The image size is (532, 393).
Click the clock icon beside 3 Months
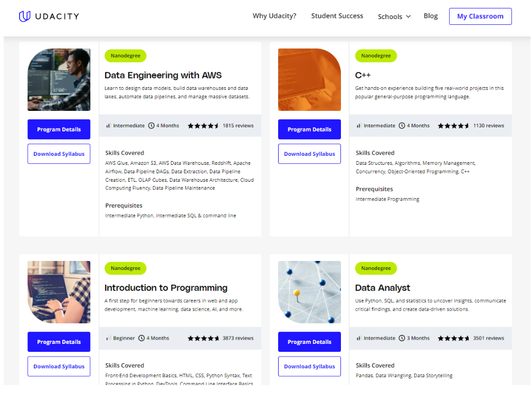click(402, 338)
